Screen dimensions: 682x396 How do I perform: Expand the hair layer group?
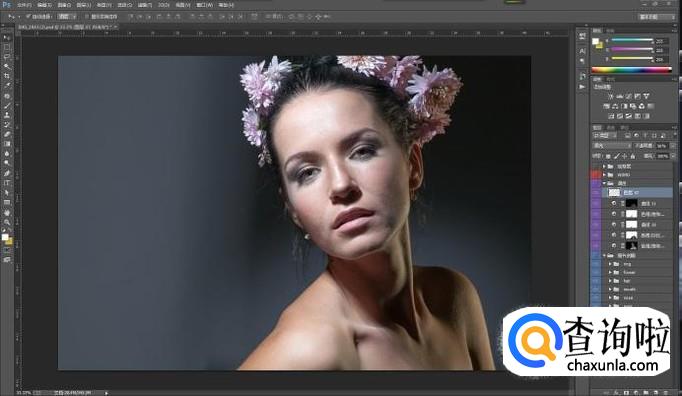610,281
